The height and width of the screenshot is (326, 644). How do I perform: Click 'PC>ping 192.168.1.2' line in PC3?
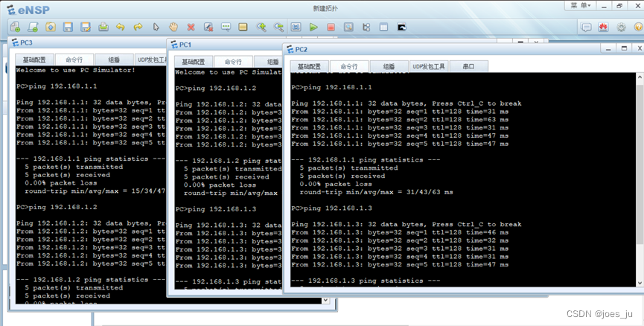coord(57,207)
